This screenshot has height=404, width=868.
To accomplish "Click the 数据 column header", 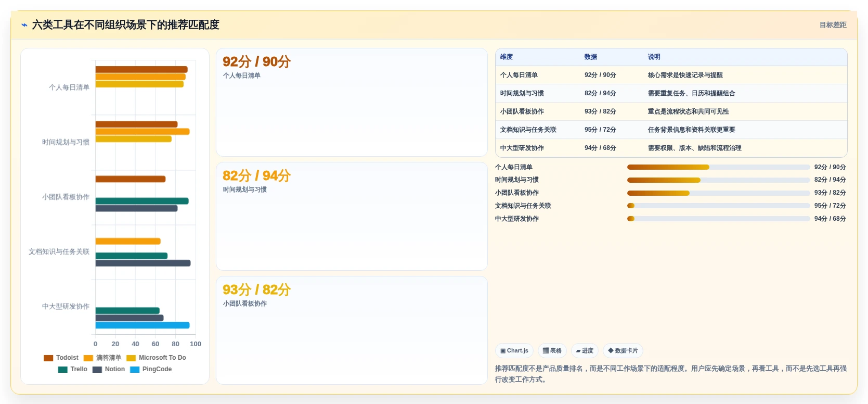I will [591, 57].
